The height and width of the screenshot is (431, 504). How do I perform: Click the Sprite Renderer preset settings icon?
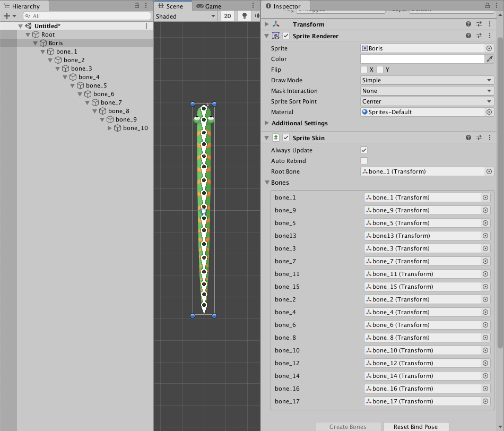pyautogui.click(x=479, y=36)
